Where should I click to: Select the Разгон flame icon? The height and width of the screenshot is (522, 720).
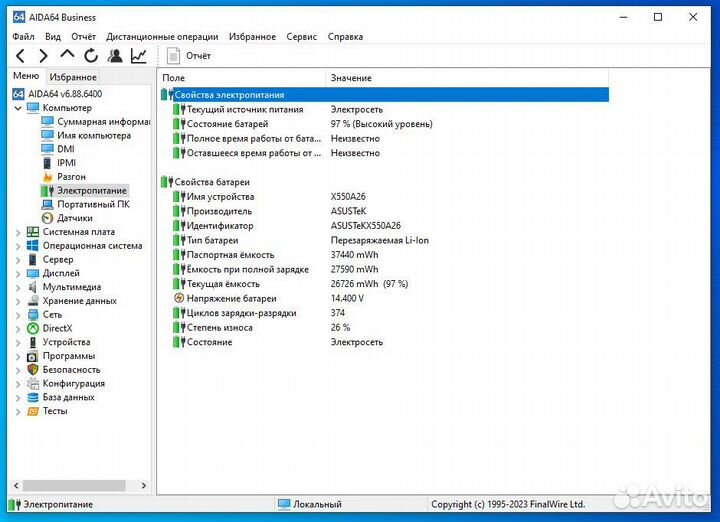click(x=47, y=176)
